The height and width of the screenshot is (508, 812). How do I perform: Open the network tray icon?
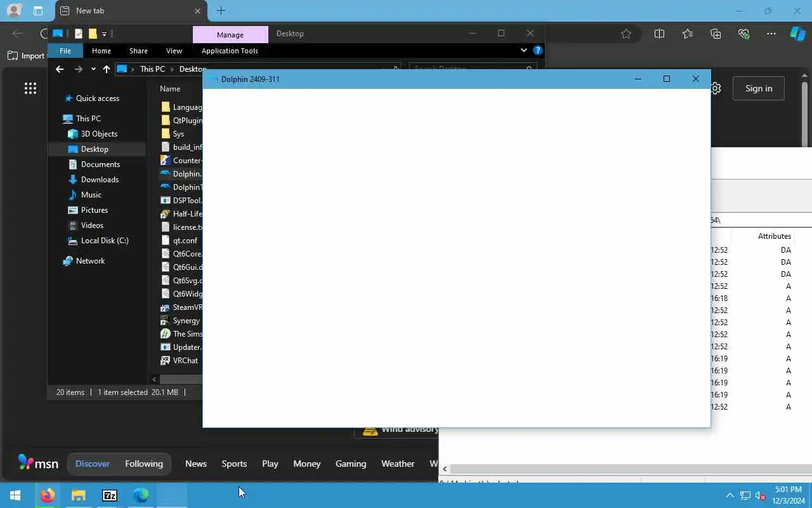[745, 495]
